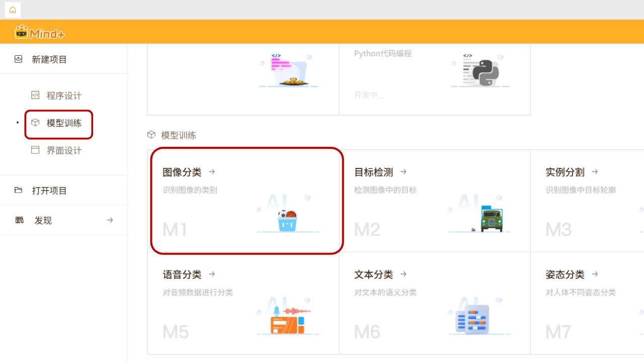Click the Mind+ logo in header

[40, 33]
